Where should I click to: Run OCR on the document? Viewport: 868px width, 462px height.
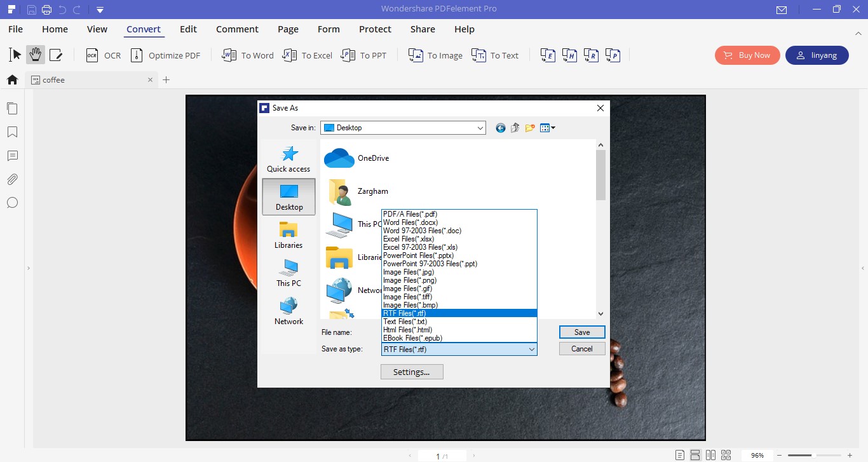[104, 55]
